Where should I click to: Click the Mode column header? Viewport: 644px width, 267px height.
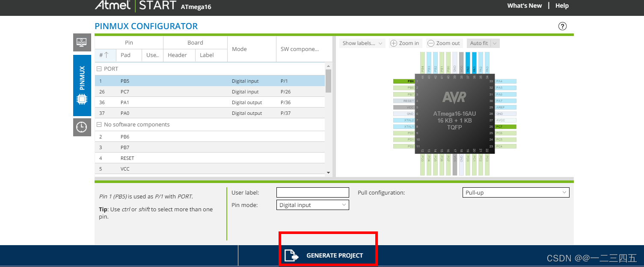click(252, 49)
